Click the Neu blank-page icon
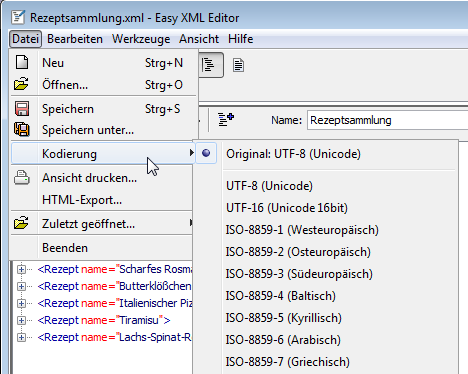468x374 pixels. [22, 62]
